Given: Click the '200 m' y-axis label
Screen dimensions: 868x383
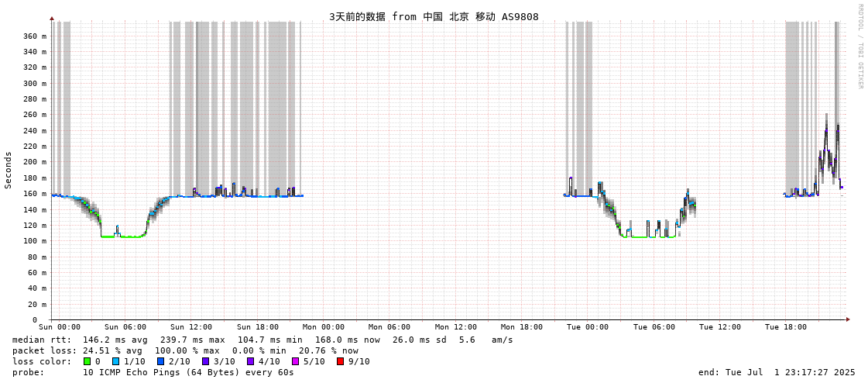Looking at the screenshot, I should click(35, 162).
